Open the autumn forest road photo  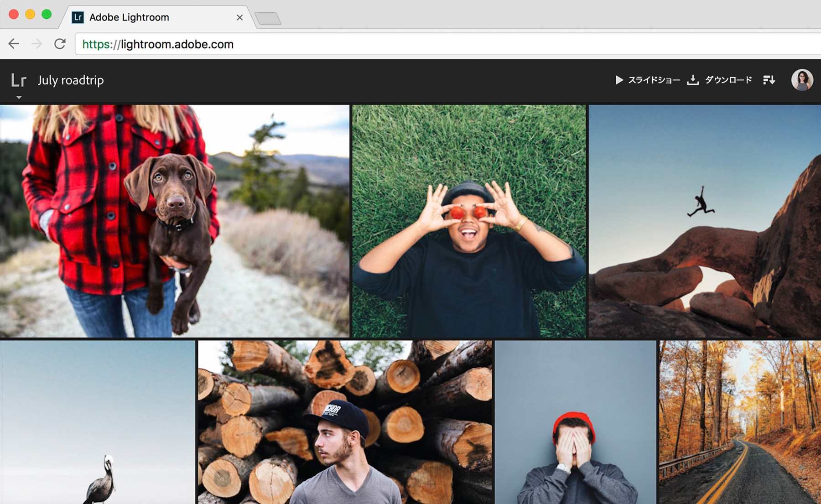740,422
